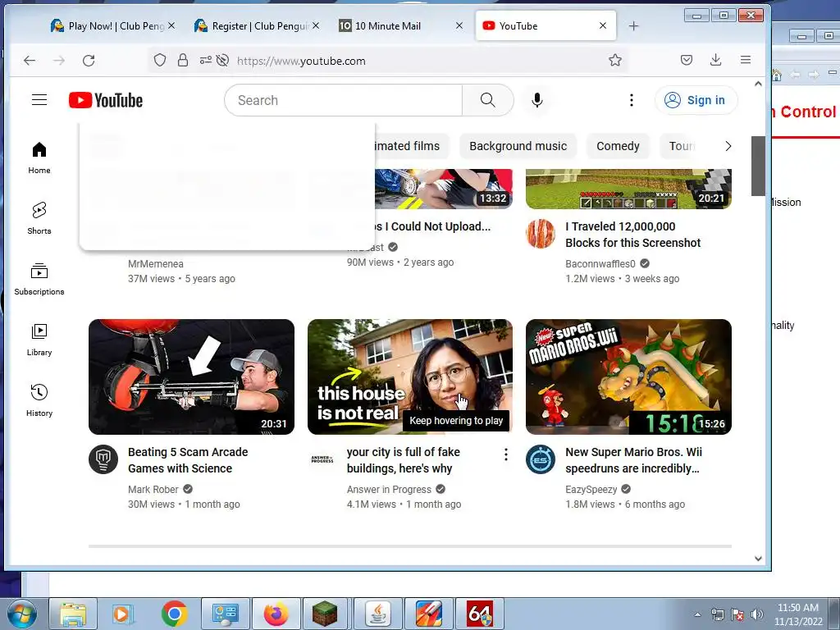Open Mark Rober channel avatar
Viewport: 840px width, 630px height.
(103, 459)
